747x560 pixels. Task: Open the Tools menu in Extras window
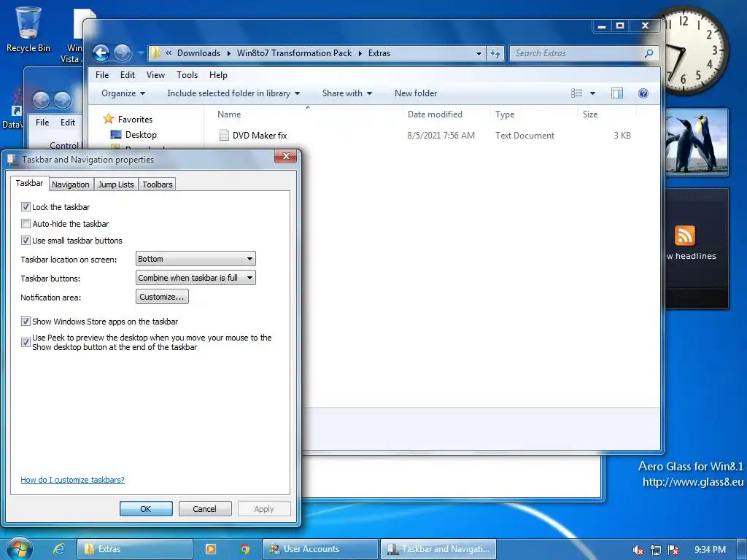[x=187, y=75]
